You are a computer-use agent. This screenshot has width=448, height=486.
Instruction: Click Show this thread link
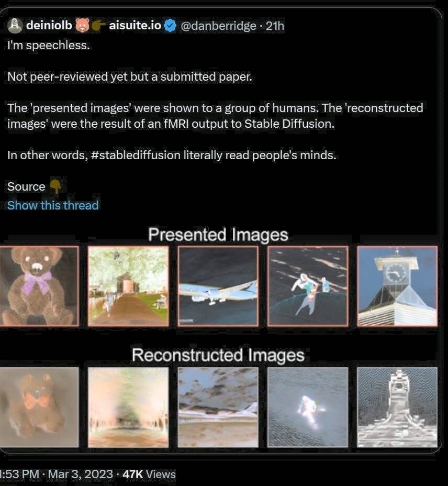pyautogui.click(x=53, y=205)
